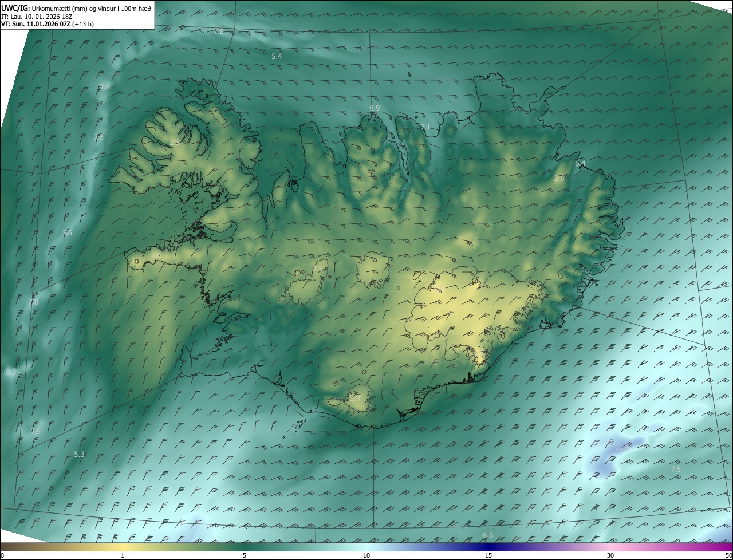The image size is (733, 560).
Task: Click the '8.3' value west of Iceland
Action: point(10,373)
